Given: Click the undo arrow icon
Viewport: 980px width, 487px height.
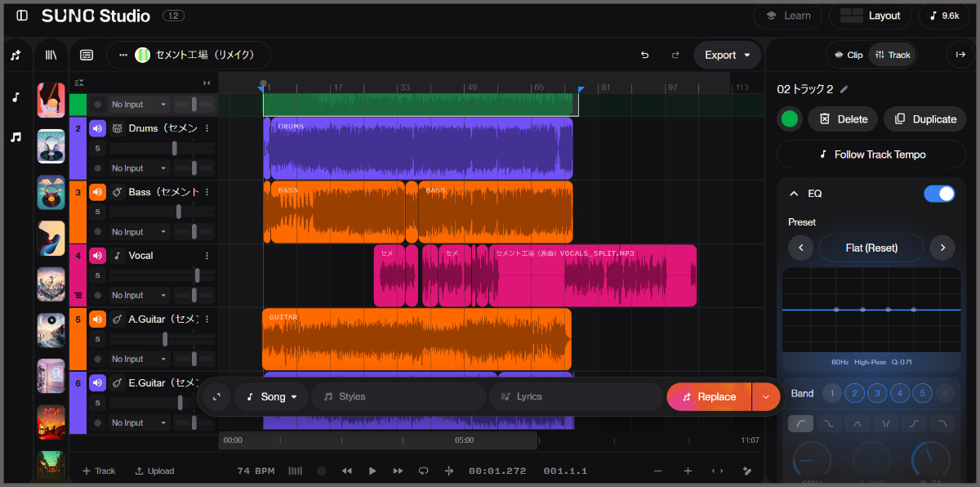Looking at the screenshot, I should (x=644, y=55).
